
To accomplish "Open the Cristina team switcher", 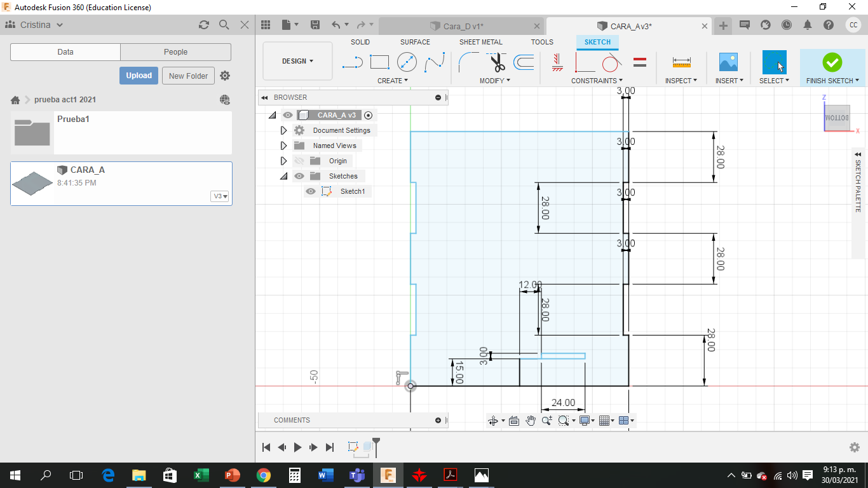I will click(x=35, y=25).
